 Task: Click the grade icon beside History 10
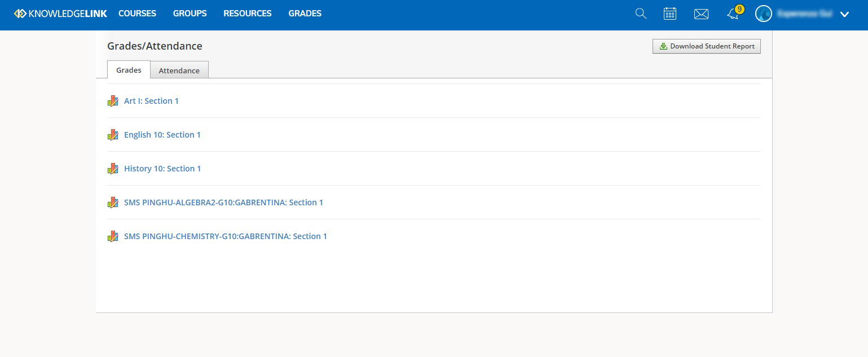pyautogui.click(x=113, y=169)
